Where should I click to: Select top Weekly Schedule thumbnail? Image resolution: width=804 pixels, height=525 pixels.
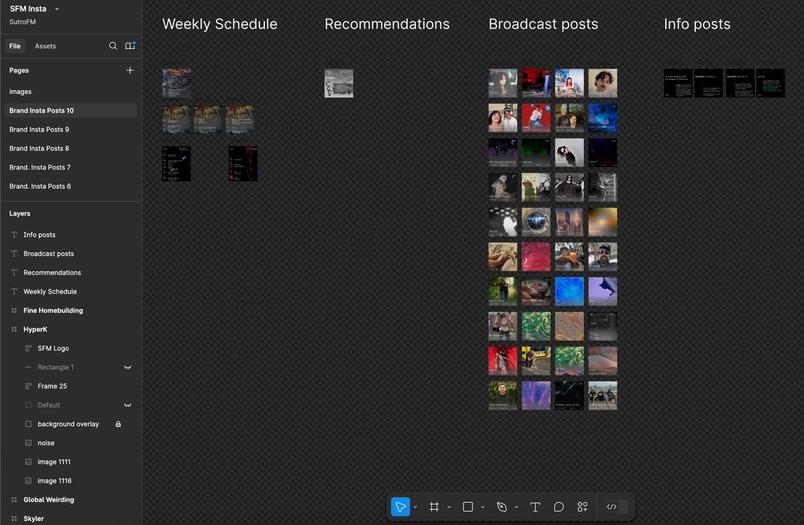(176, 83)
